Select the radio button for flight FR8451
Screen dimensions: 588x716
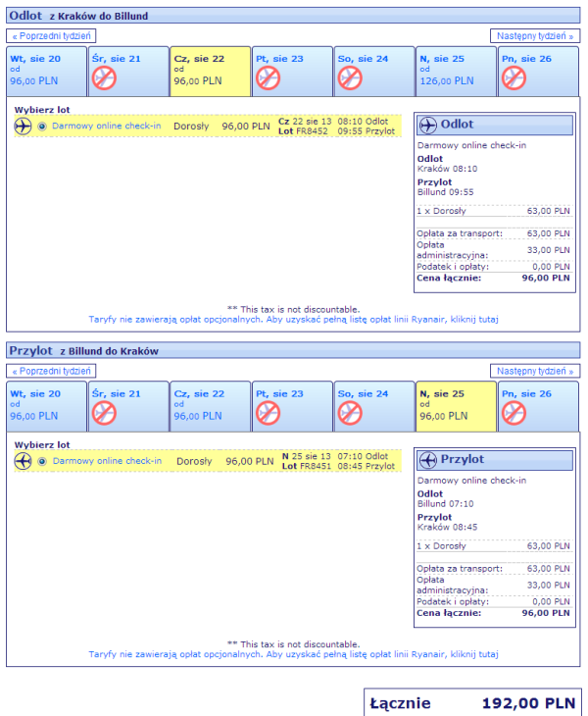click(x=42, y=462)
